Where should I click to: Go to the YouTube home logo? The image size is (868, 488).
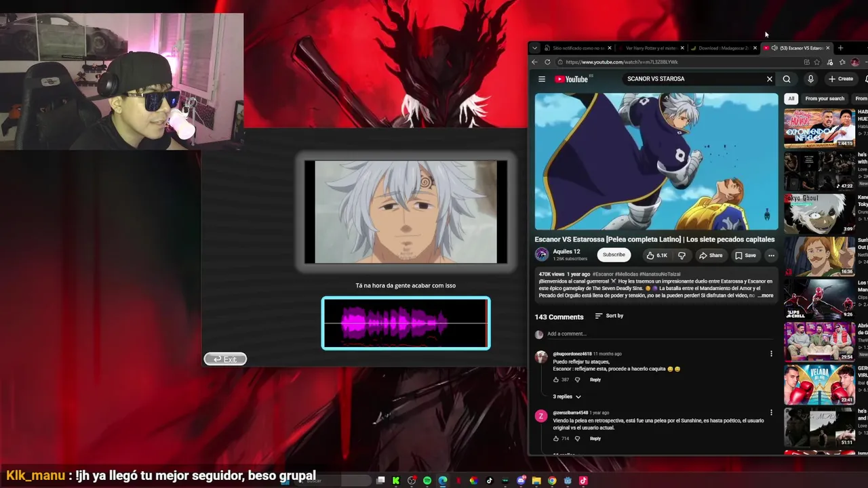pos(572,79)
